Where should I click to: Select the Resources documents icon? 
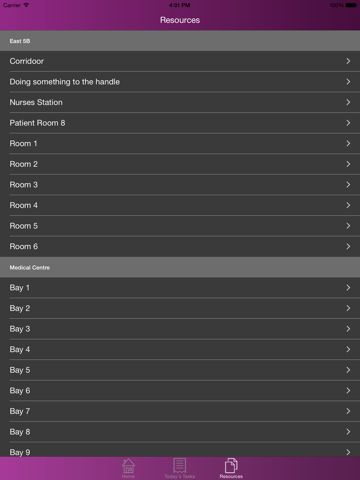(x=231, y=466)
